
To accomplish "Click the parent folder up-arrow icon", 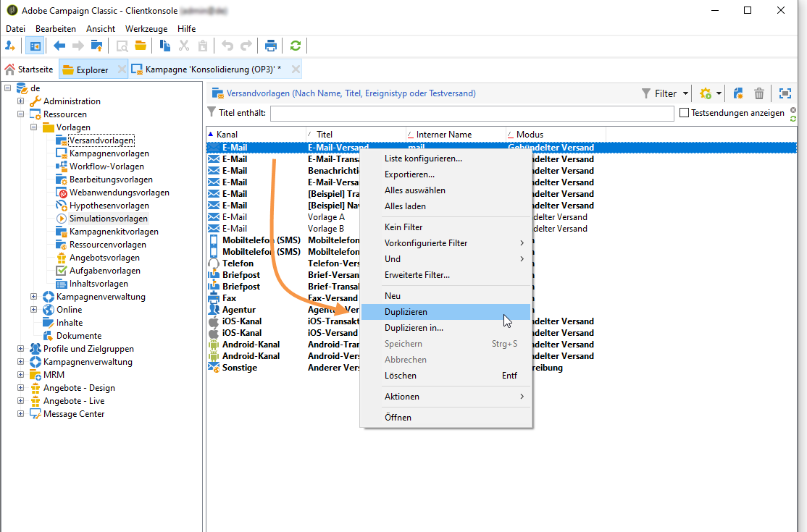I will click(x=96, y=46).
